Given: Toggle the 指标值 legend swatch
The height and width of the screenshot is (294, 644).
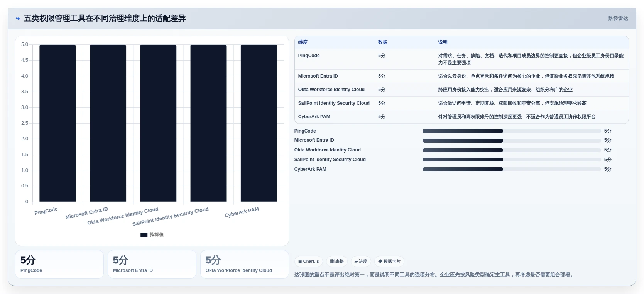Looking at the screenshot, I should pos(144,235).
